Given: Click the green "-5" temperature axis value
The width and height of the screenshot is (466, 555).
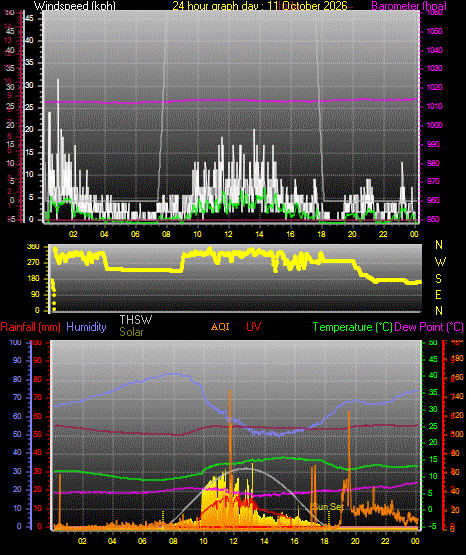Looking at the screenshot, I should [432, 526].
